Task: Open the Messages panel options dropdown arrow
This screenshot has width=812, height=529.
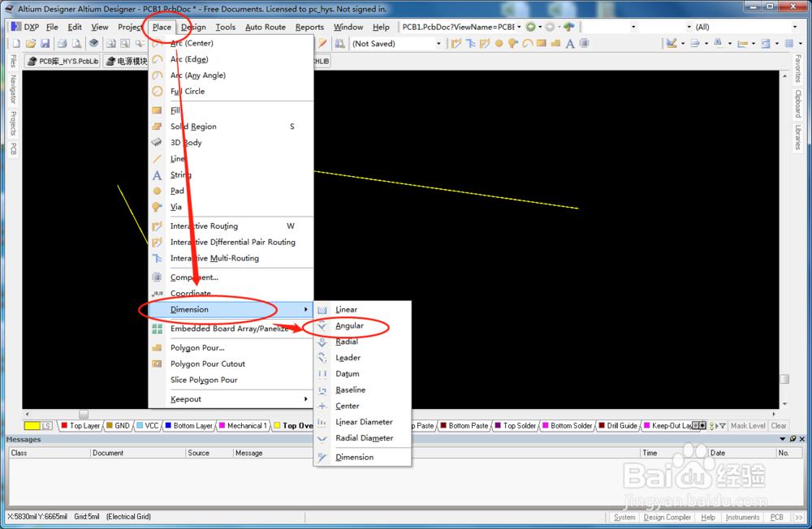Action: click(x=783, y=439)
